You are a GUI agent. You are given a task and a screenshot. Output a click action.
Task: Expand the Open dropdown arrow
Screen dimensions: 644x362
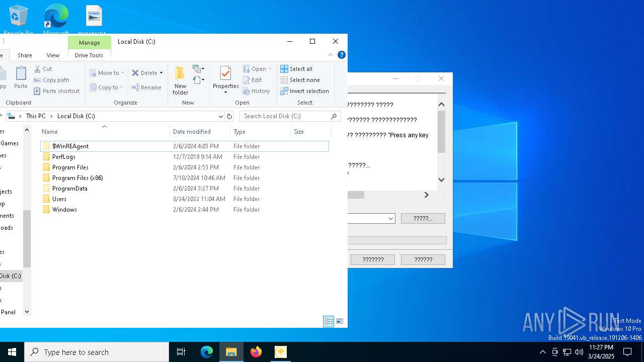(x=270, y=69)
